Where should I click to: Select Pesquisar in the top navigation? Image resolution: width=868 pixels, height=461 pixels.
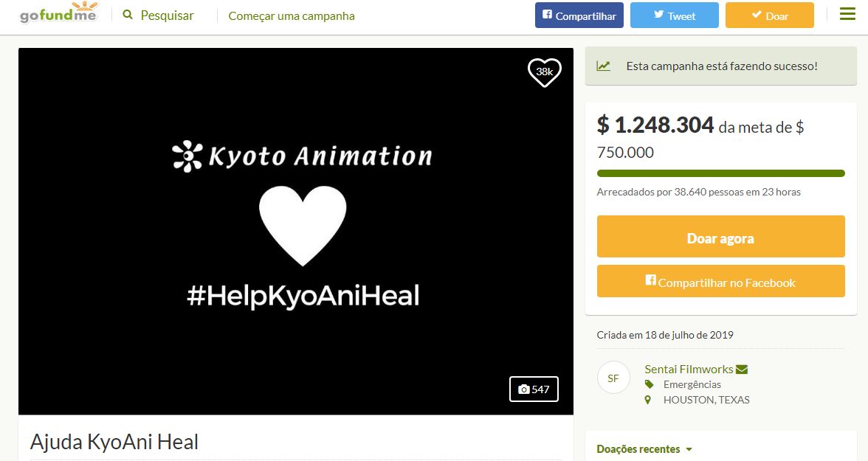click(167, 15)
